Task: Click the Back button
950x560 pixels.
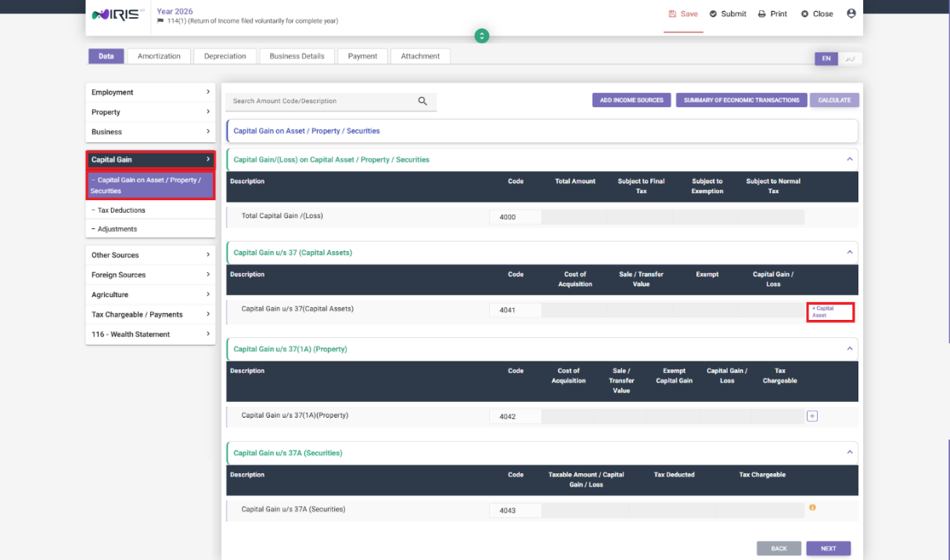Action: click(779, 548)
